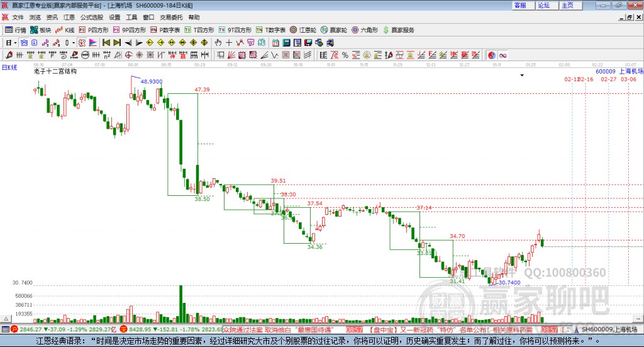Open the 江恩 menu
Screen dimensions: 644x347
click(x=69, y=17)
